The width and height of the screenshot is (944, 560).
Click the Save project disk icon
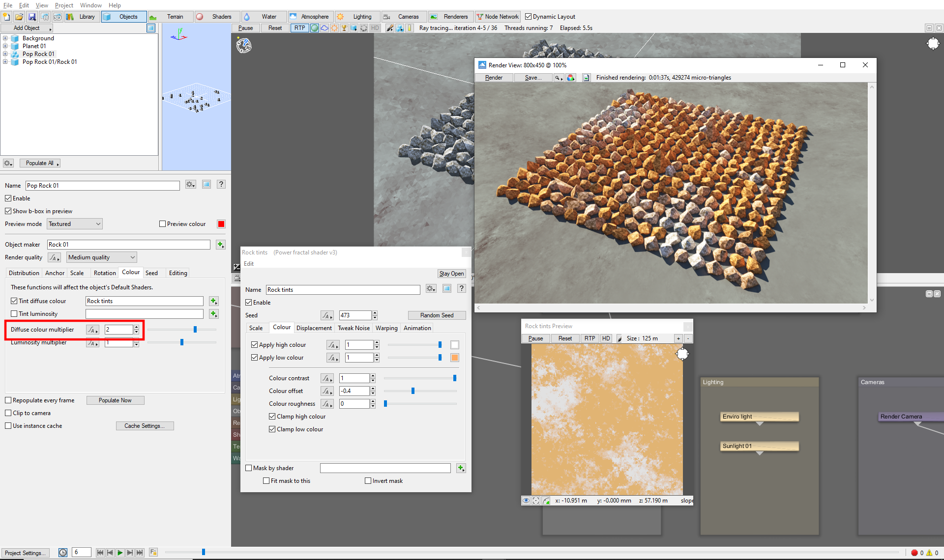pyautogui.click(x=32, y=17)
